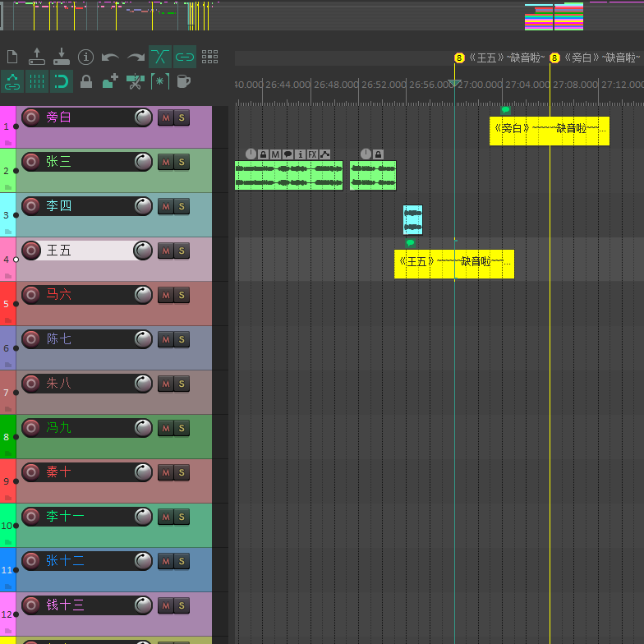Click folder icon on 马六 track
644x644 pixels.
coord(8,320)
